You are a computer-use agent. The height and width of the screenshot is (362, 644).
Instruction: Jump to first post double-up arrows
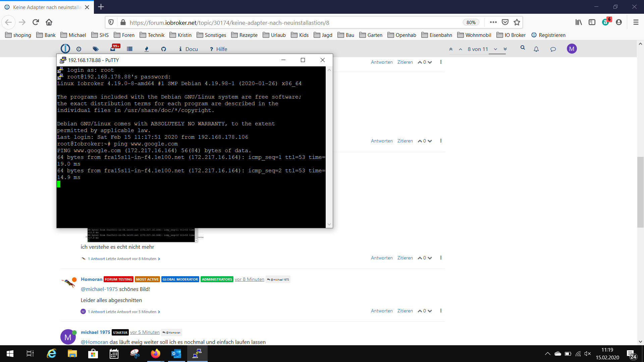pos(451,49)
